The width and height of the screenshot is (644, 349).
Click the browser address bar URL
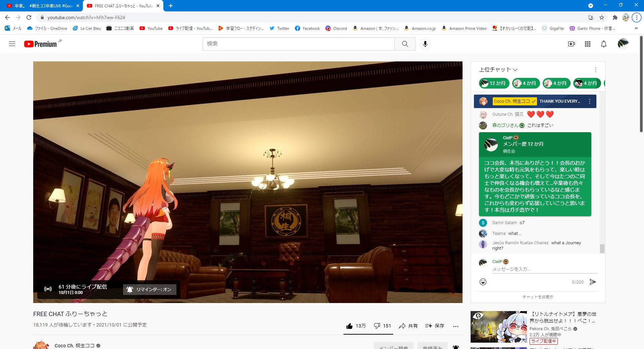pyautogui.click(x=86, y=17)
